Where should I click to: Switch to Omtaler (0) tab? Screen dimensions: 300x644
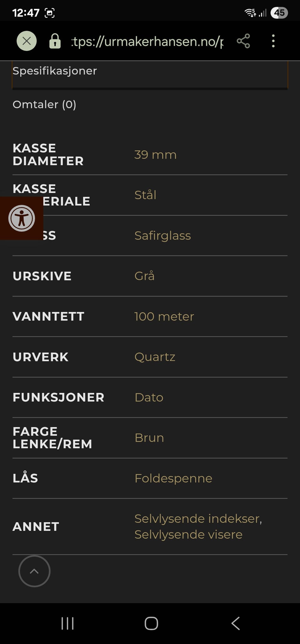44,104
